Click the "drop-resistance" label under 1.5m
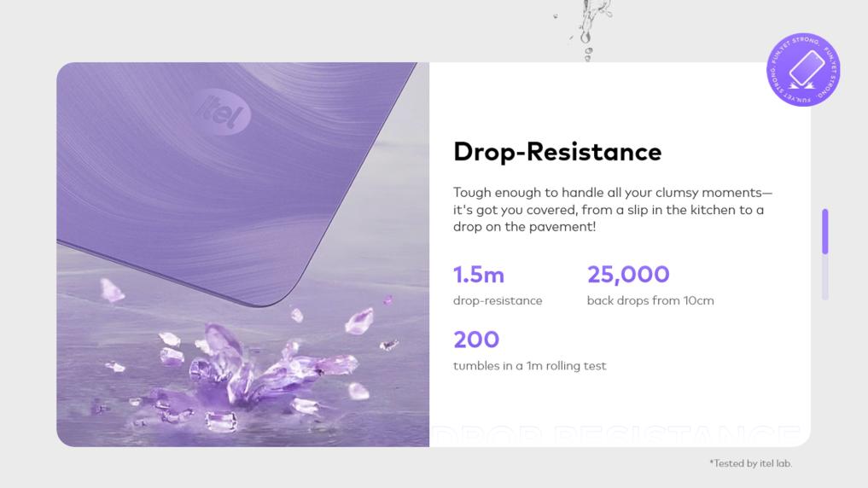 [498, 300]
